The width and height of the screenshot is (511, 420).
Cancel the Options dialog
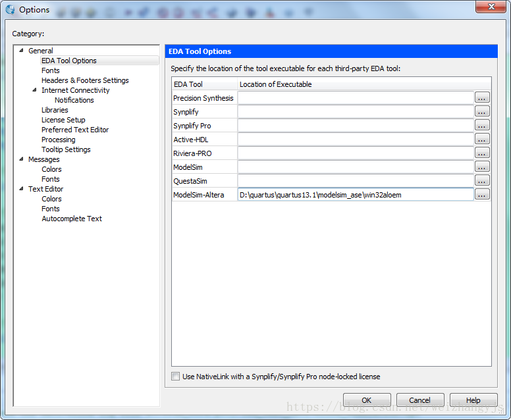pos(420,400)
